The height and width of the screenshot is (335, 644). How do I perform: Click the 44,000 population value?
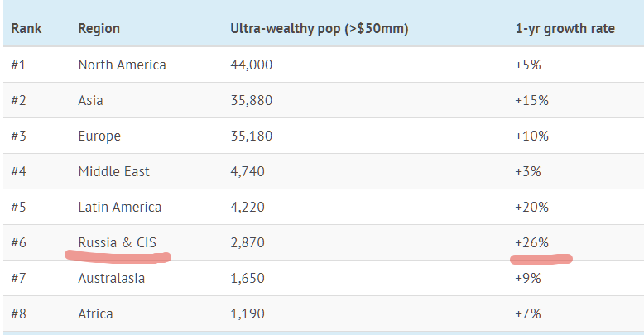(x=251, y=65)
